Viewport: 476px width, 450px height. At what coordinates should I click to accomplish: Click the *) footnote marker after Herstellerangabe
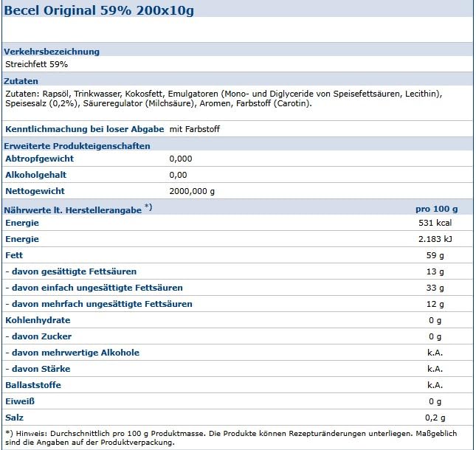[148, 207]
